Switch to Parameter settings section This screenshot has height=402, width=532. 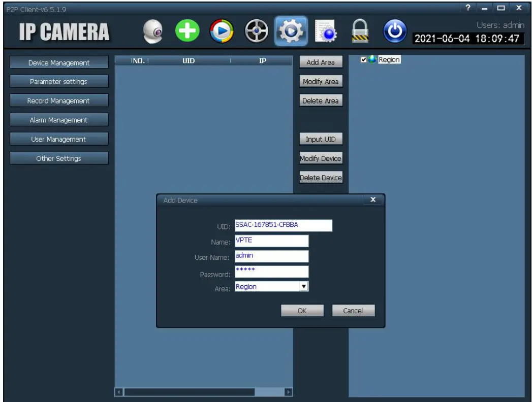coord(58,81)
